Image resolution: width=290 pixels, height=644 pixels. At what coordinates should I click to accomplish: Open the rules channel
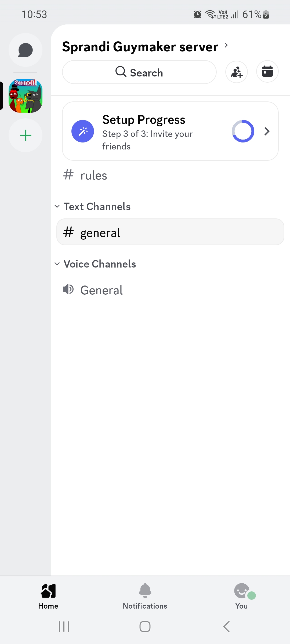94,175
